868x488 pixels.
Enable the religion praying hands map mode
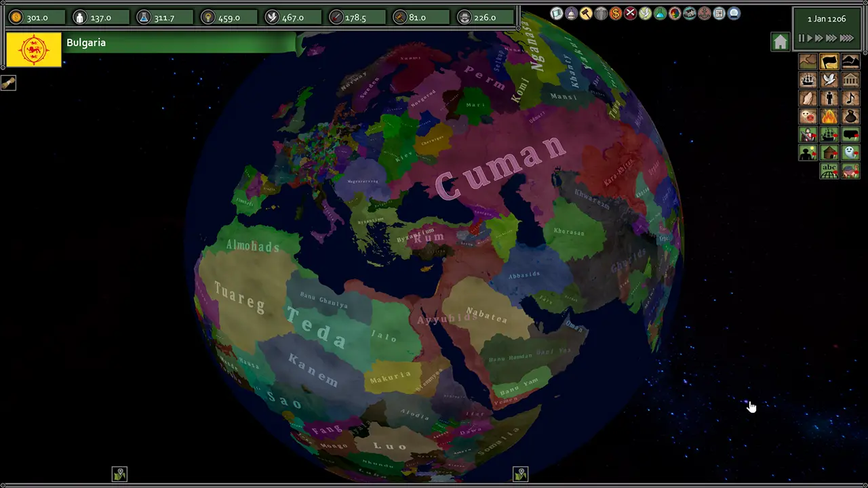[808, 99]
